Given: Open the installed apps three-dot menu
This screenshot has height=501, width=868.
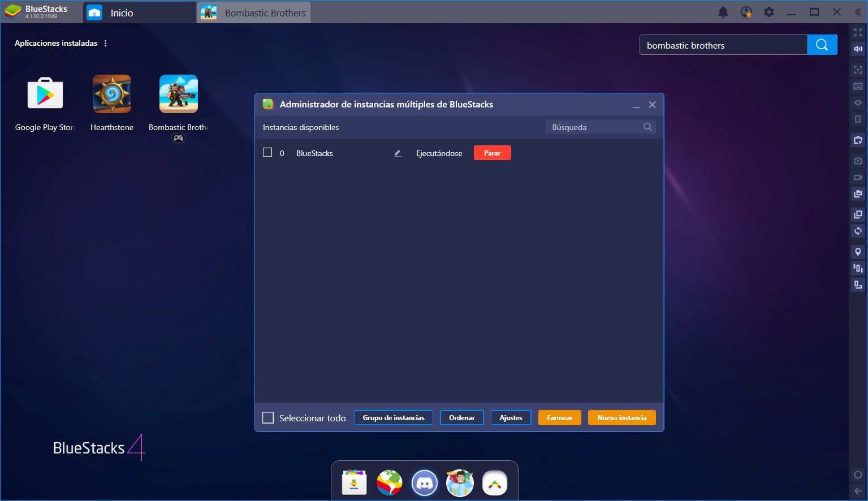Looking at the screenshot, I should click(105, 43).
